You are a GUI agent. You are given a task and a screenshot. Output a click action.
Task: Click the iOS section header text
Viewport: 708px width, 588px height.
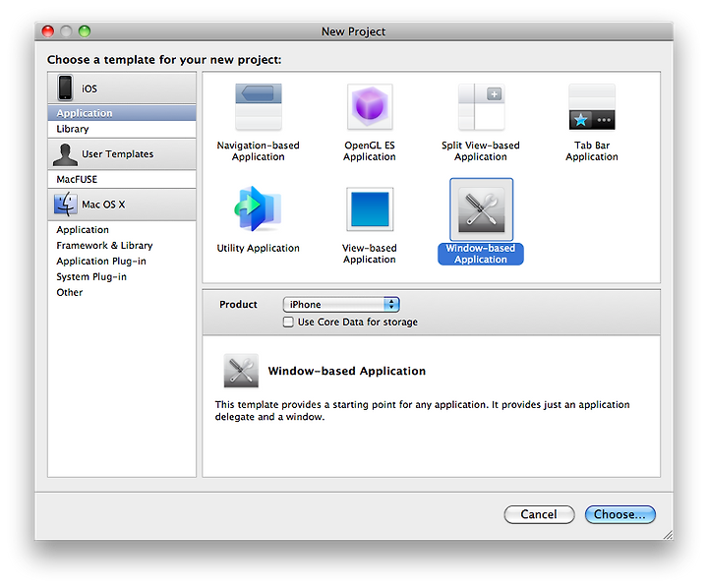(x=89, y=88)
